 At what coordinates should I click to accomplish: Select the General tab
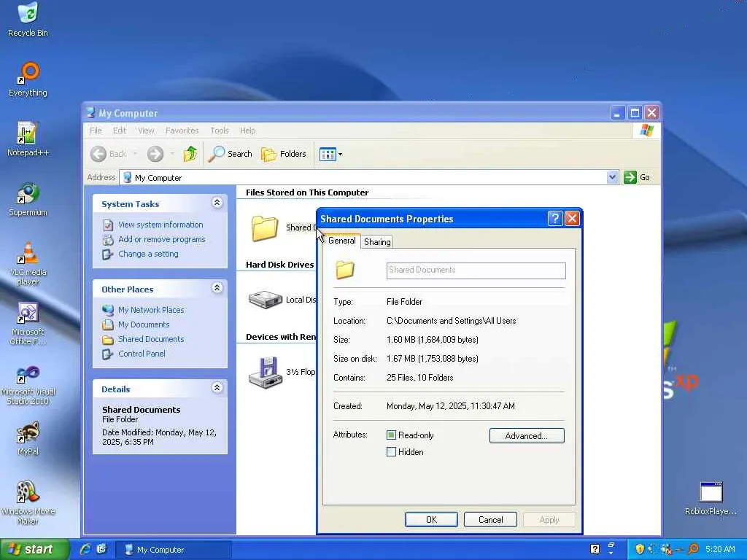342,241
